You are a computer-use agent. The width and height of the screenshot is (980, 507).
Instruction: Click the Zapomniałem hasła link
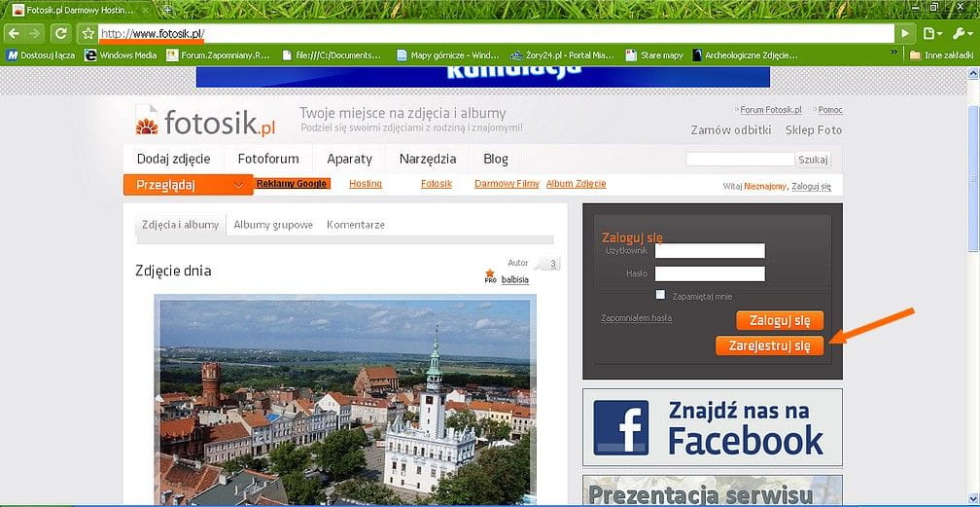(636, 318)
